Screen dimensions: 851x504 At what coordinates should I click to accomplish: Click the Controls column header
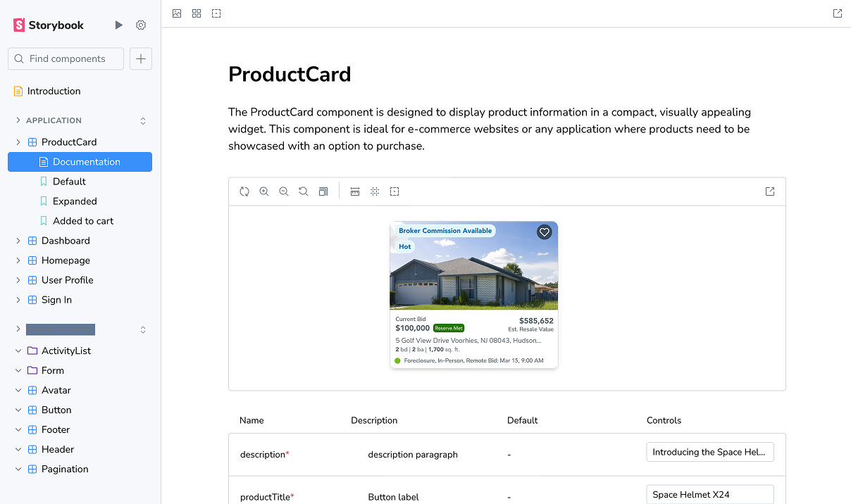[x=664, y=420]
